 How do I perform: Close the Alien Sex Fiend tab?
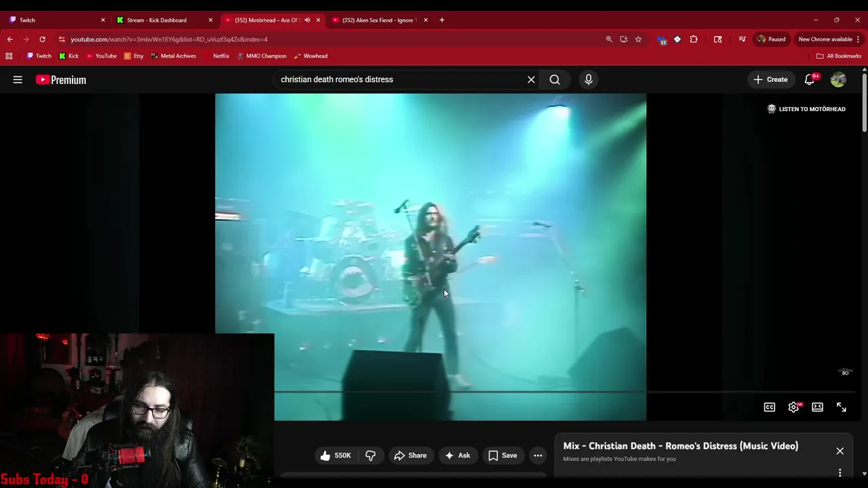coord(426,20)
